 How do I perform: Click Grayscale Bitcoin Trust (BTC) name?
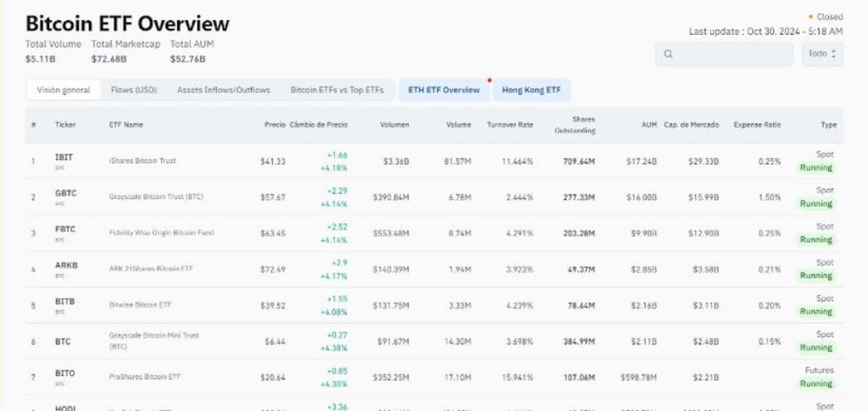tap(156, 197)
